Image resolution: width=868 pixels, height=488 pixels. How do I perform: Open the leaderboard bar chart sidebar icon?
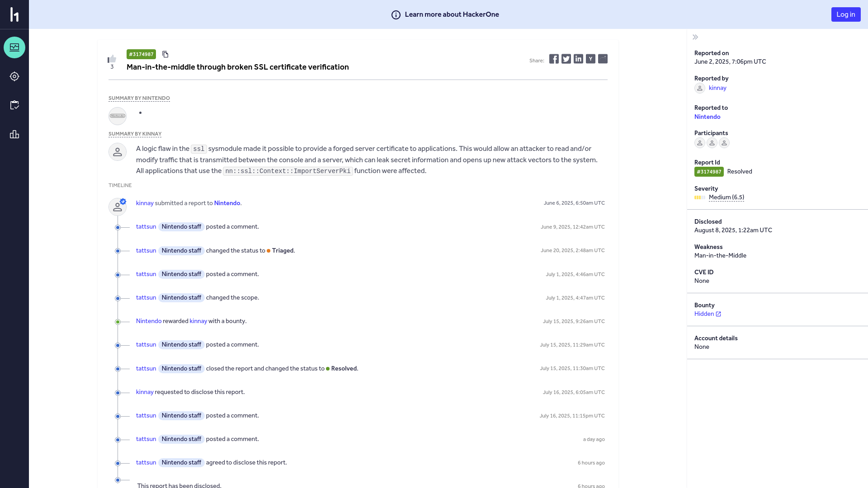pos(14,134)
